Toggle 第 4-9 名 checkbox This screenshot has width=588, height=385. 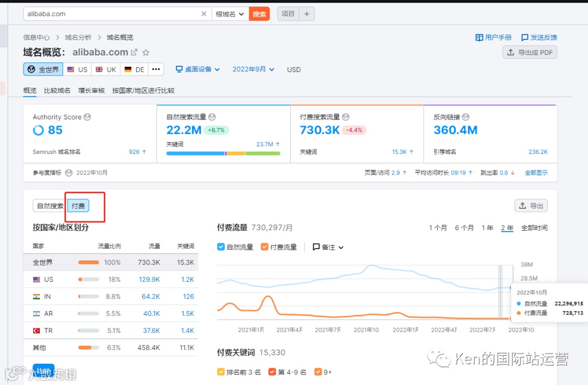(272, 372)
